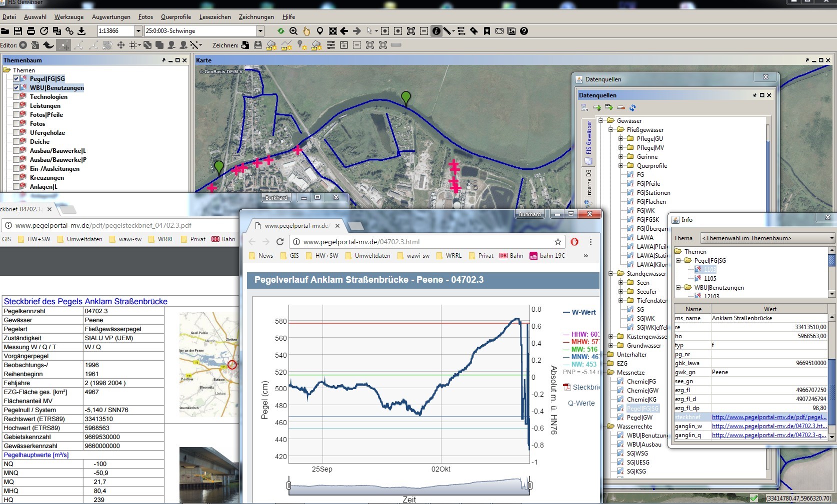Click the print icon in main toolbar

point(30,31)
